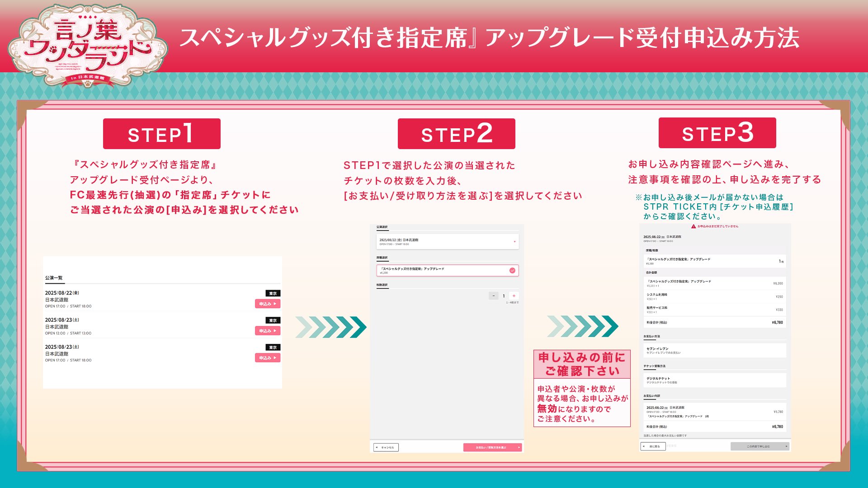Click the 東京 tag on 08/22 show

point(273,293)
